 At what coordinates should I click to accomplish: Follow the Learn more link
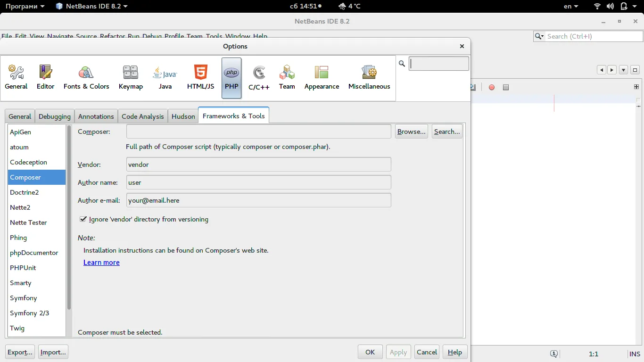tap(101, 263)
